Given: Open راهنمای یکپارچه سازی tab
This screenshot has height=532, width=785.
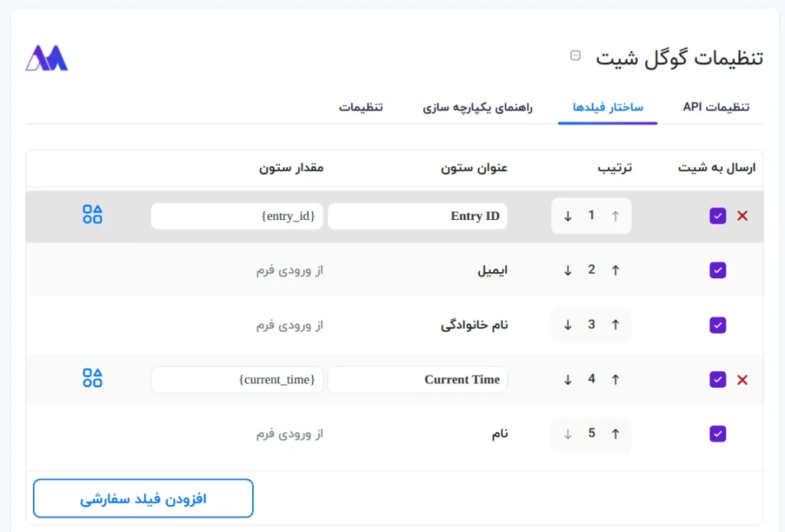Looking at the screenshot, I should point(478,107).
